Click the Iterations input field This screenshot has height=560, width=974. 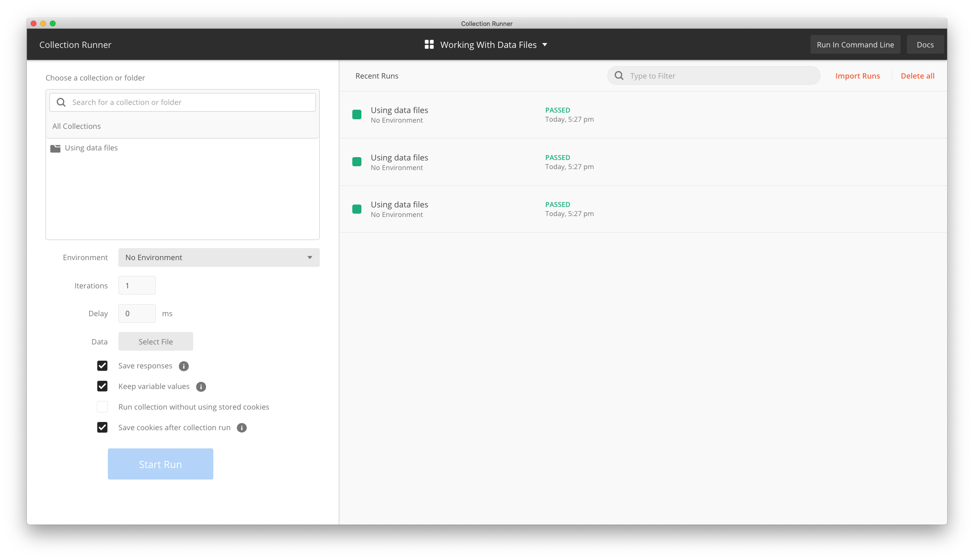click(137, 286)
